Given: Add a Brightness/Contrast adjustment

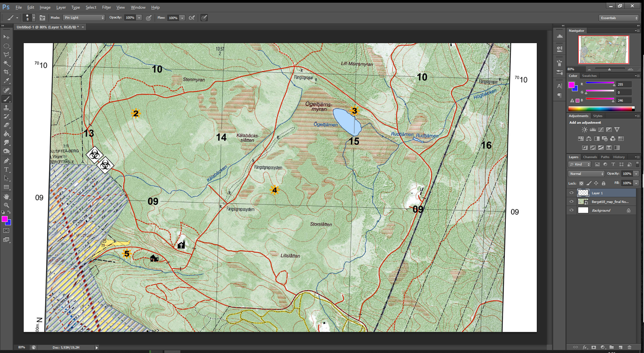Looking at the screenshot, I should click(x=584, y=130).
